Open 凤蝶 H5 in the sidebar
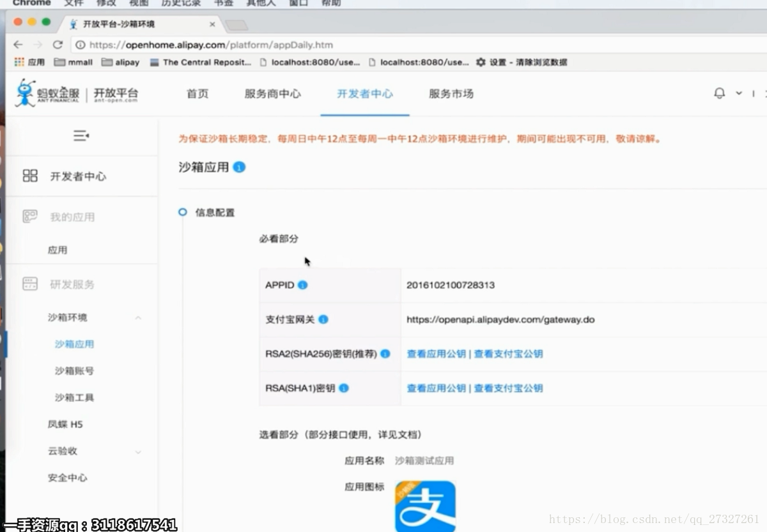This screenshot has width=767, height=532. pos(65,424)
